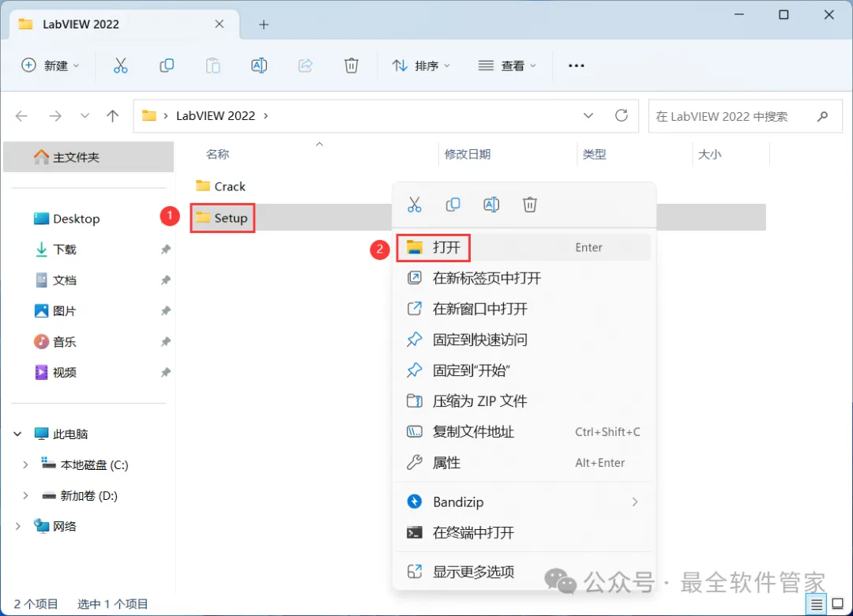This screenshot has width=853, height=616.
Task: Click the Delete icon in the context menu
Action: coord(530,205)
